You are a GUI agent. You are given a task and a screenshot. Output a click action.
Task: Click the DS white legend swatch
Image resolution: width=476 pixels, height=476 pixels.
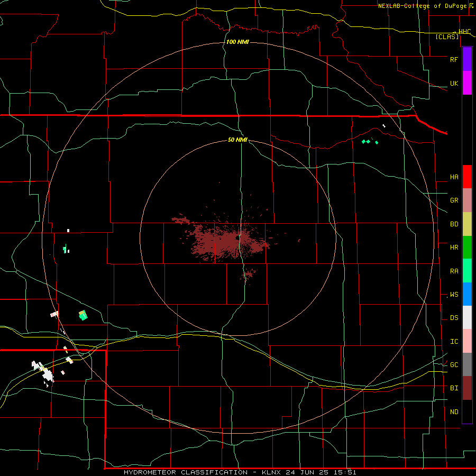[467, 317]
